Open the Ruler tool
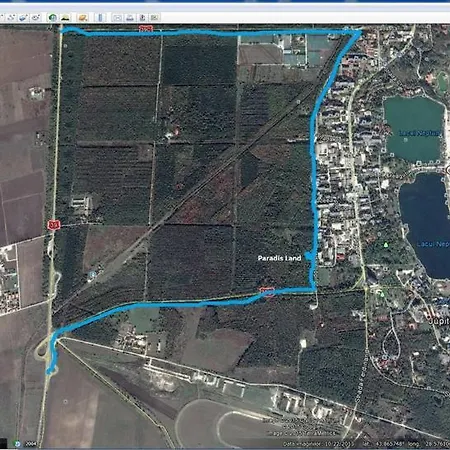Viewport: 450px width, 450px height. 100,17
